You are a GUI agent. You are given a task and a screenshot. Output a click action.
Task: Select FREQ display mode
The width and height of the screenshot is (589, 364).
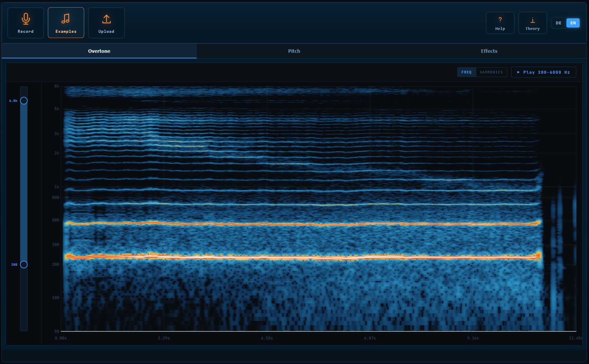467,72
